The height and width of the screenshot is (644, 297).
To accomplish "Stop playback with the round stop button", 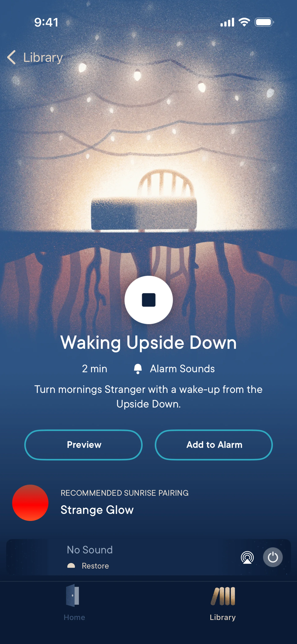I will point(148,300).
